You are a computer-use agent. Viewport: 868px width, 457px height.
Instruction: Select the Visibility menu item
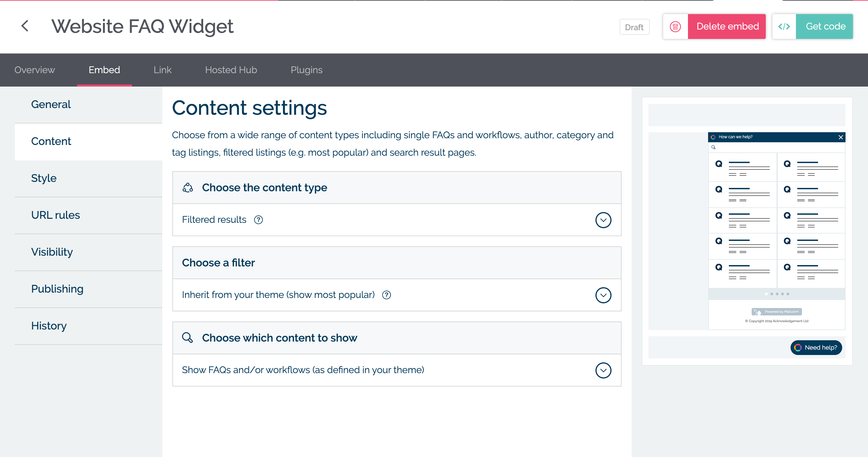coord(52,251)
